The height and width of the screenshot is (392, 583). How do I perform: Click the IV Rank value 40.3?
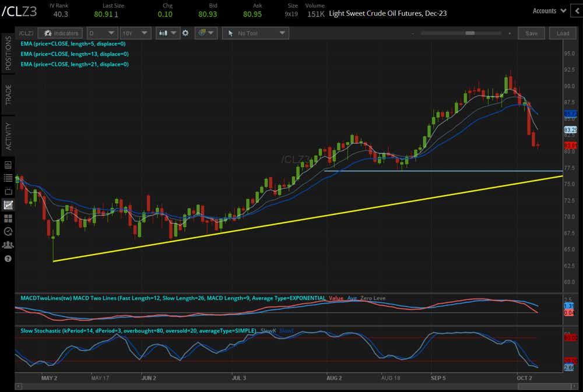(x=61, y=15)
